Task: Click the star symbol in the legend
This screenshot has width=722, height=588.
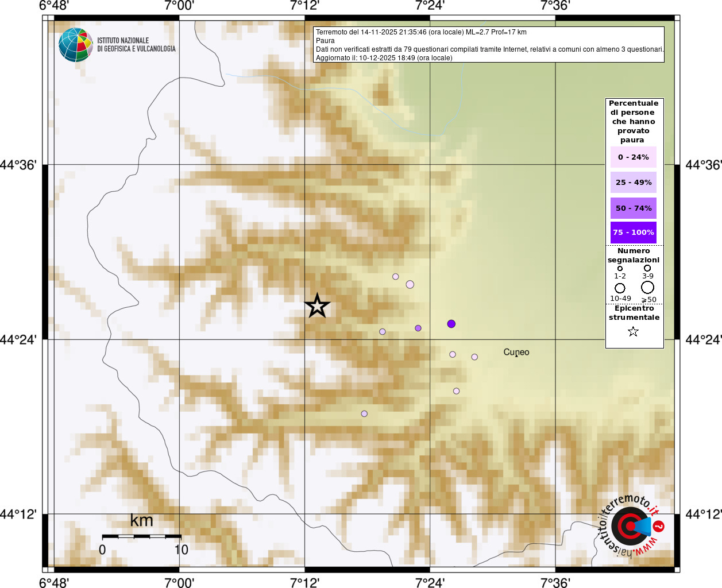Action: tap(633, 331)
